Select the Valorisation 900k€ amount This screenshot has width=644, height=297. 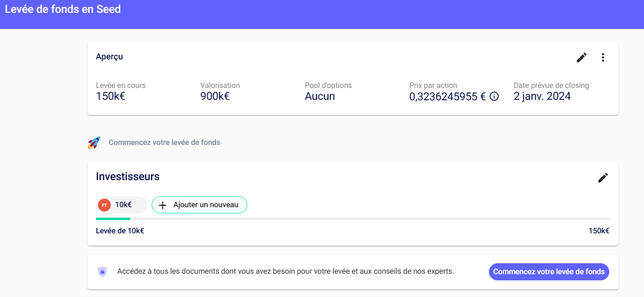tap(215, 96)
